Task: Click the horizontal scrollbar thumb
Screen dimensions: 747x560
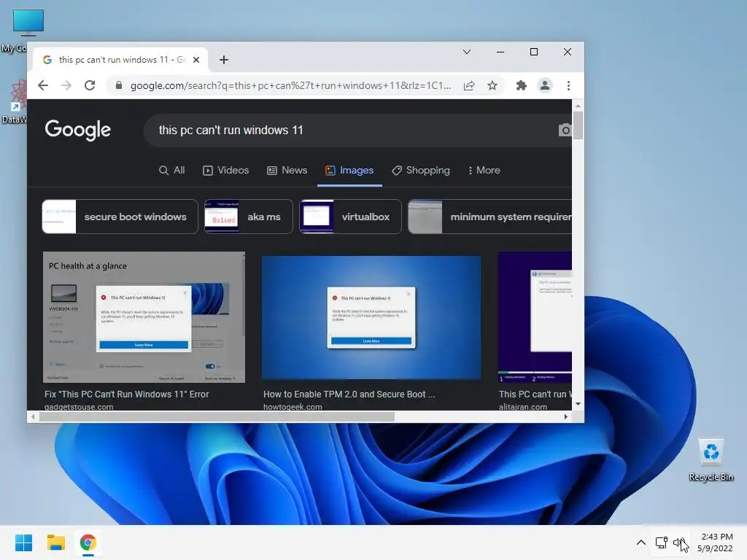Action: [x=217, y=416]
